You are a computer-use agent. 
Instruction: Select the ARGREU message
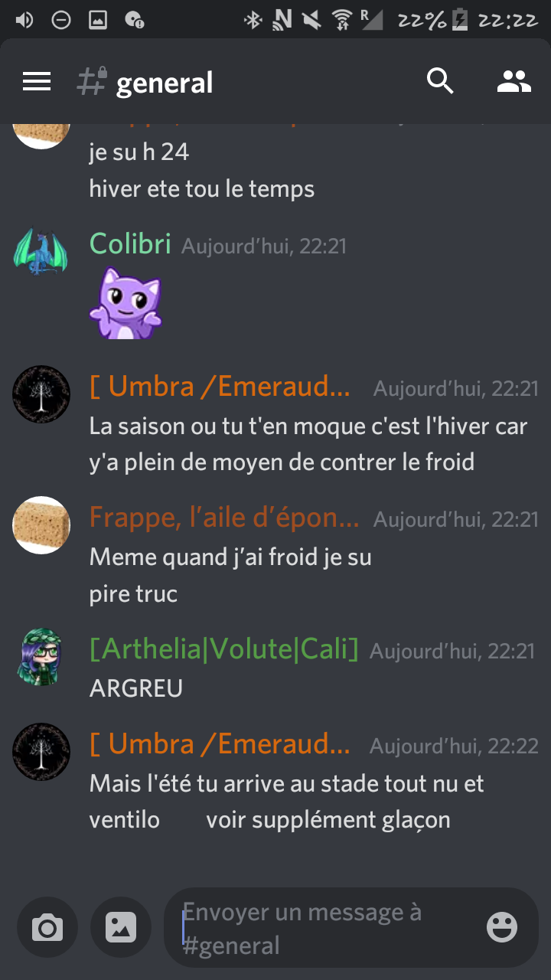(x=136, y=688)
